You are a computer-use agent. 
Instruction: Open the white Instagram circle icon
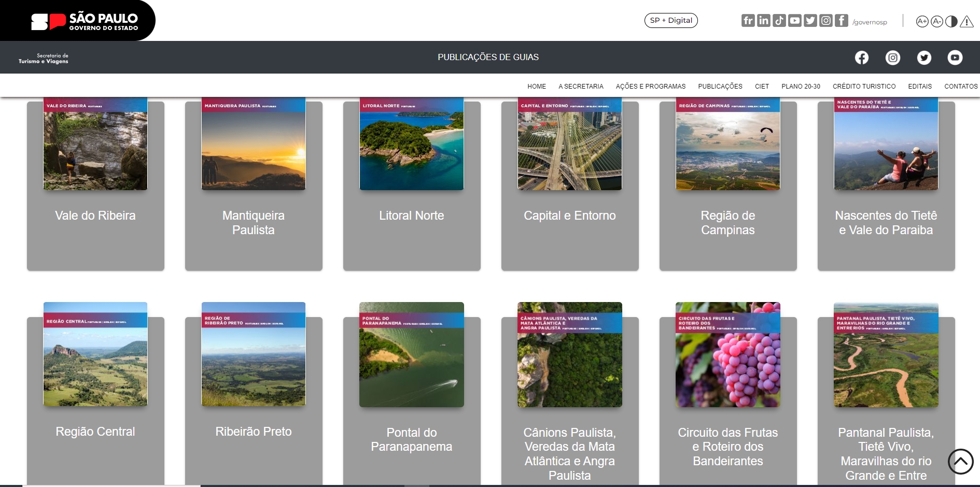893,58
